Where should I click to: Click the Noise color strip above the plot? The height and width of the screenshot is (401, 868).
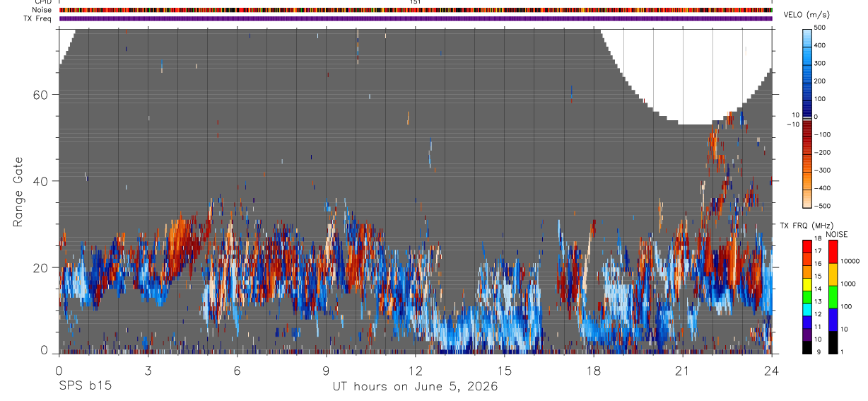click(x=416, y=10)
